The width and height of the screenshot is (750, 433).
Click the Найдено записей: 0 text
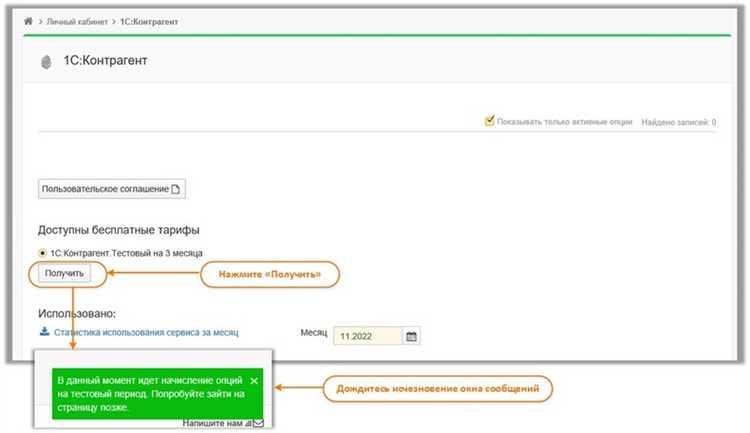[x=678, y=122]
